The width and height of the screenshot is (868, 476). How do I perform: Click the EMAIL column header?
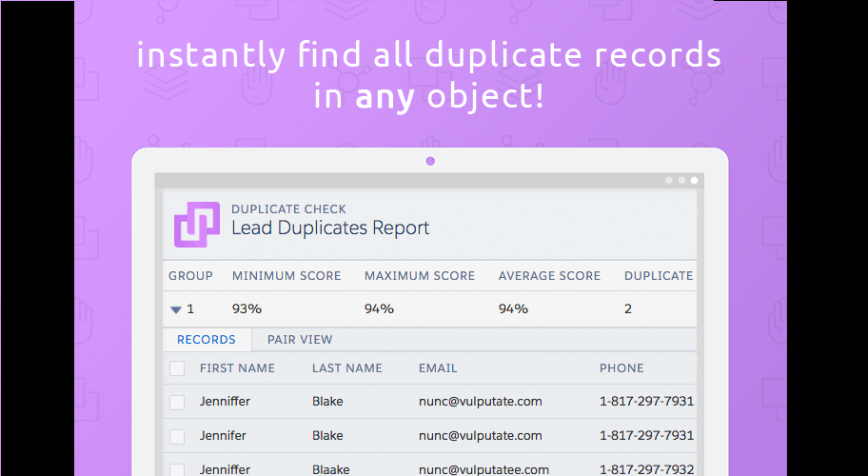coord(438,368)
